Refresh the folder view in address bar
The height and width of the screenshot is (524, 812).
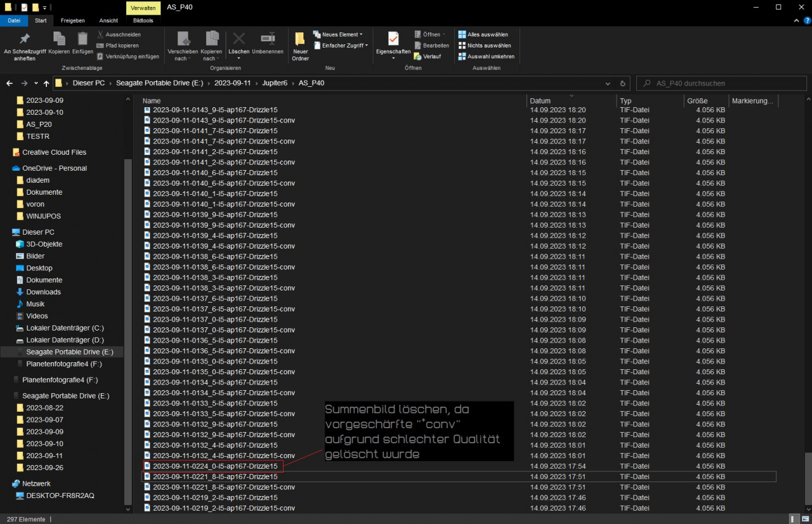pos(623,83)
